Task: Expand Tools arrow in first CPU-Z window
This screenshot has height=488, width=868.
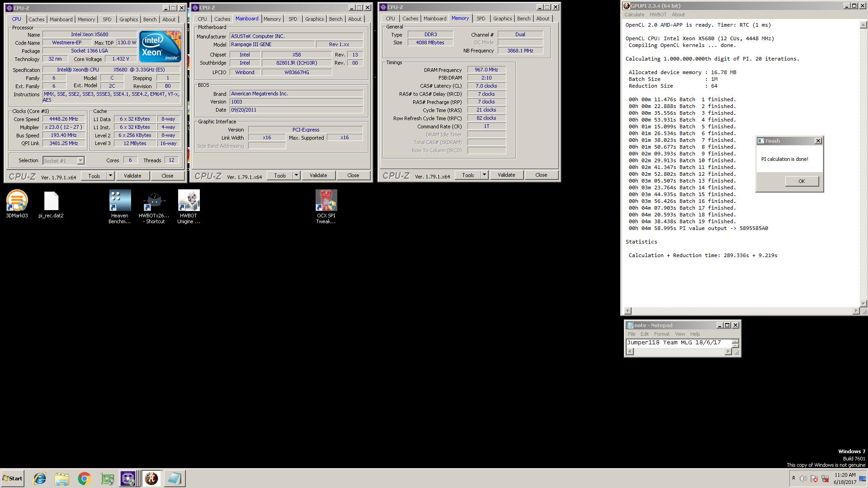Action: pos(110,176)
